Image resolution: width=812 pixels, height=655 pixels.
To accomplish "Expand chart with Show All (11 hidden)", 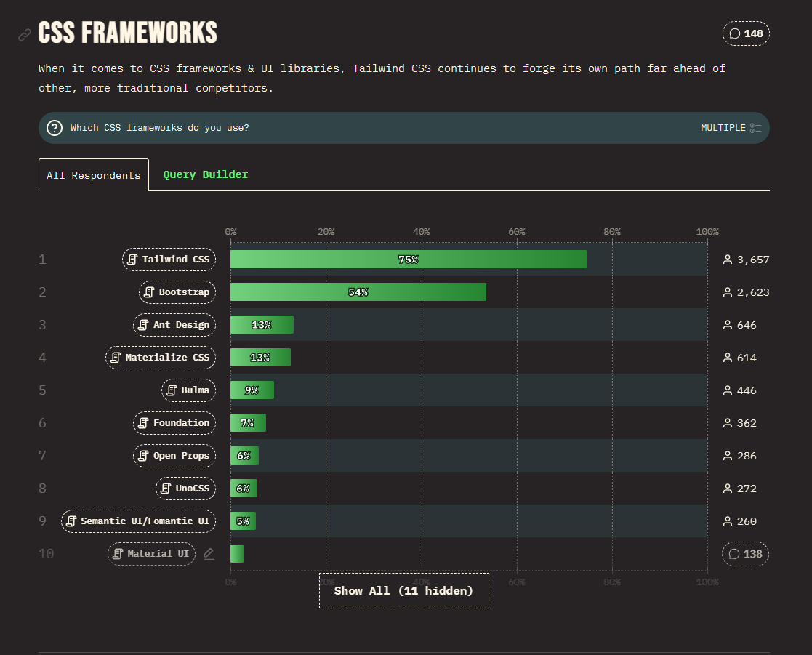I will (403, 590).
